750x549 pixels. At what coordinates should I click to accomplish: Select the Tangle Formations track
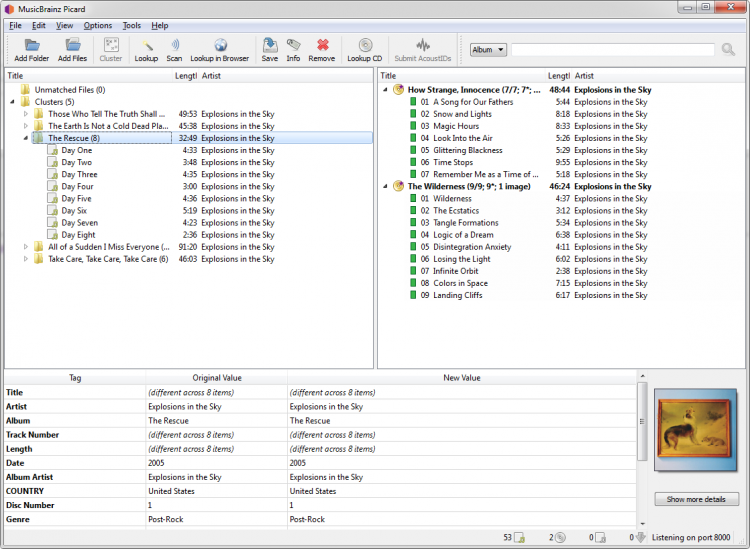tap(465, 222)
